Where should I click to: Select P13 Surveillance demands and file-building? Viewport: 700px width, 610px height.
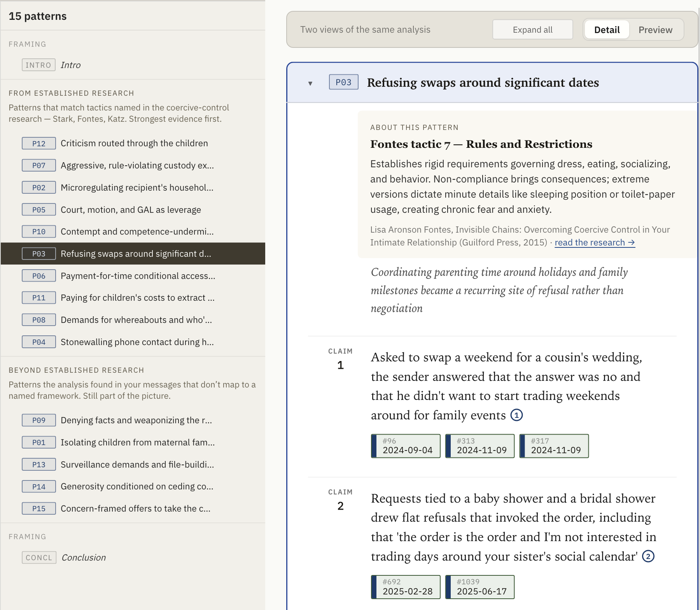tap(133, 465)
